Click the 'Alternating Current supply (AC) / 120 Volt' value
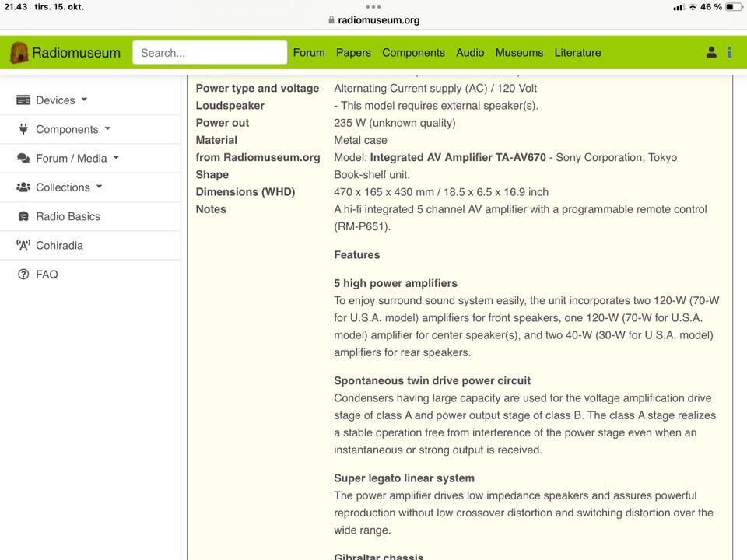Image resolution: width=747 pixels, height=560 pixels. click(x=435, y=88)
